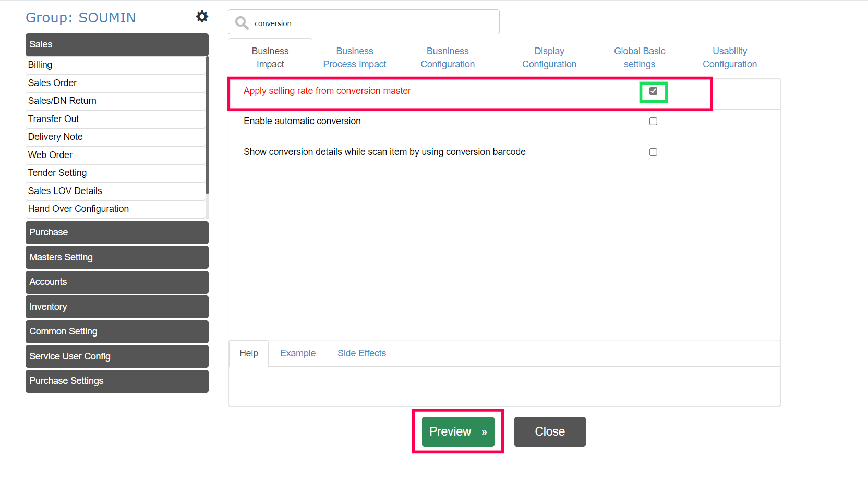Viewport: 868px width, 480px height.
Task: Expand the Masters Setting section
Action: point(117,257)
